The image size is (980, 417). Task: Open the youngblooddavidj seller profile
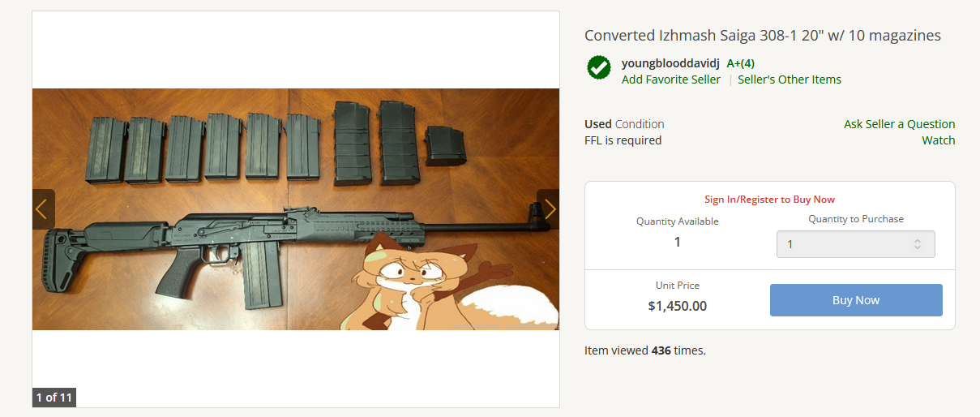click(670, 63)
